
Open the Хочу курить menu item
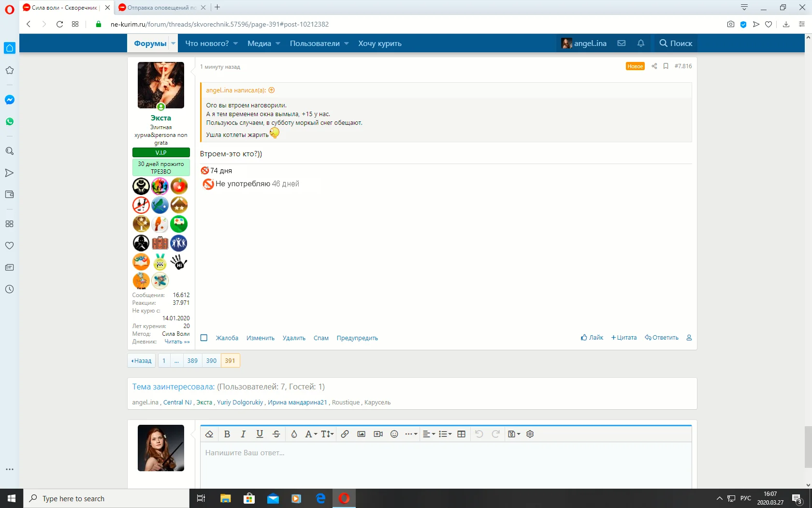[380, 43]
